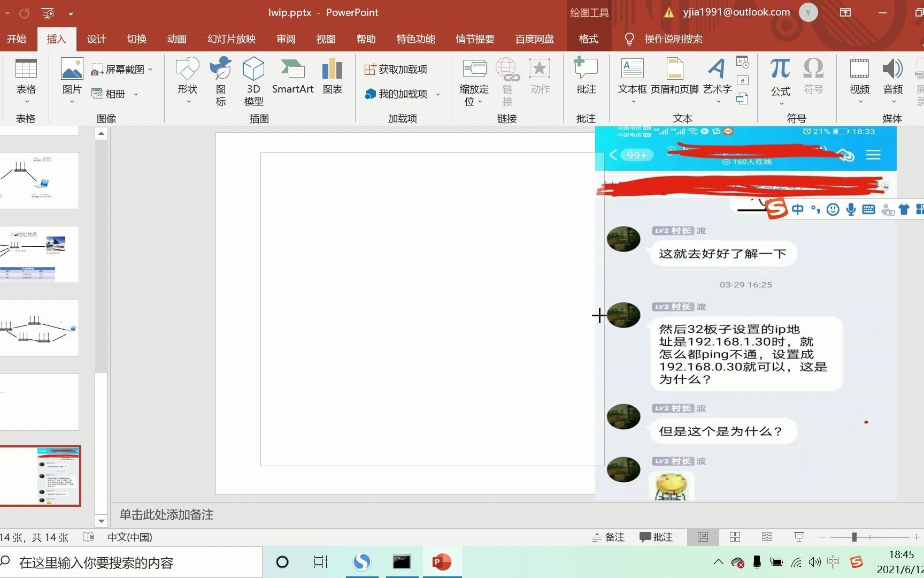The height and width of the screenshot is (578, 924).
Task: Open the 开始 Home tab
Action: click(x=17, y=39)
